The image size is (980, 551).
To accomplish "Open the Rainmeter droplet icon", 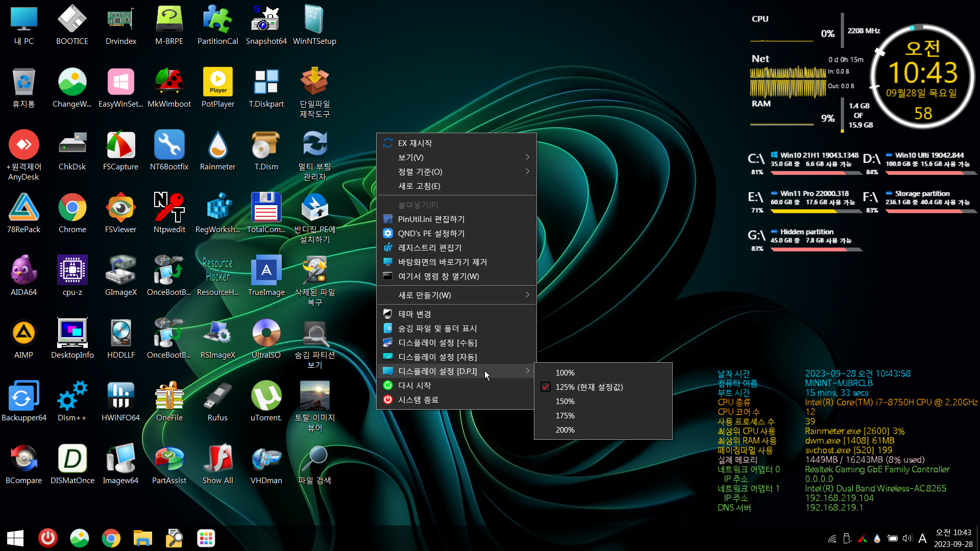I will 217,150.
